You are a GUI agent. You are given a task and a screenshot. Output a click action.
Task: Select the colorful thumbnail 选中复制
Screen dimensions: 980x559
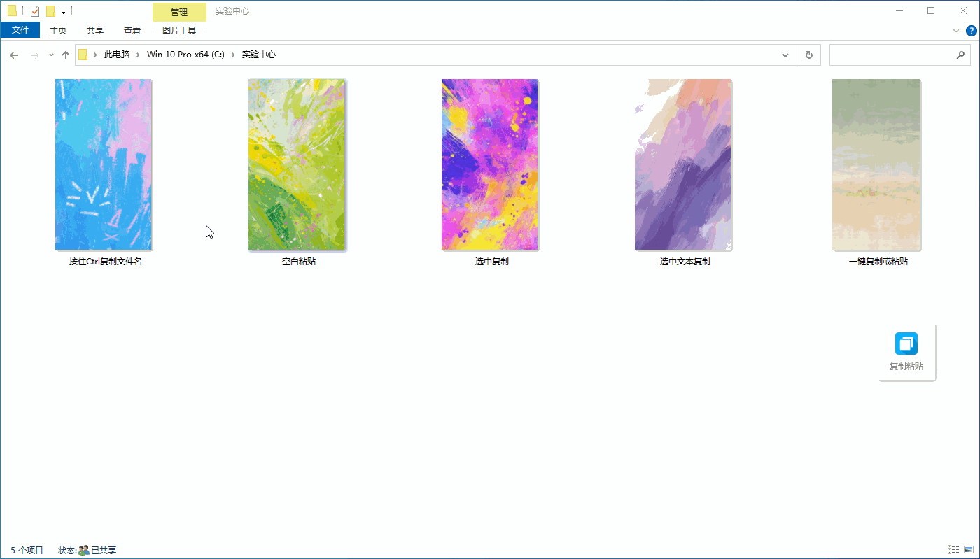coord(490,164)
